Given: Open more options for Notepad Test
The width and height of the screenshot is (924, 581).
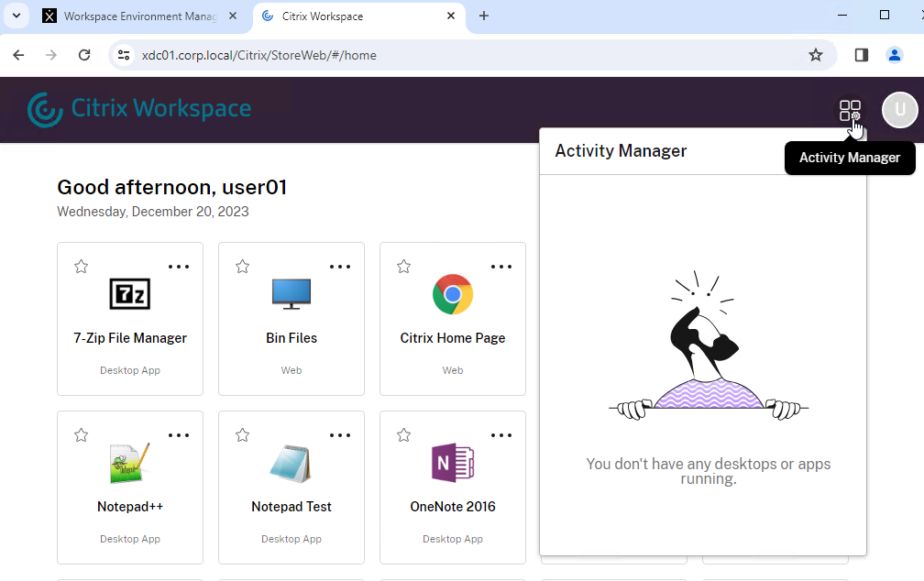Looking at the screenshot, I should [340, 435].
